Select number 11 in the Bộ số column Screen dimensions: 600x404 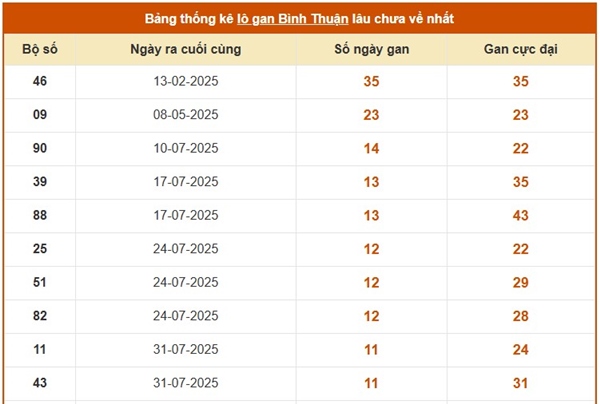point(40,350)
